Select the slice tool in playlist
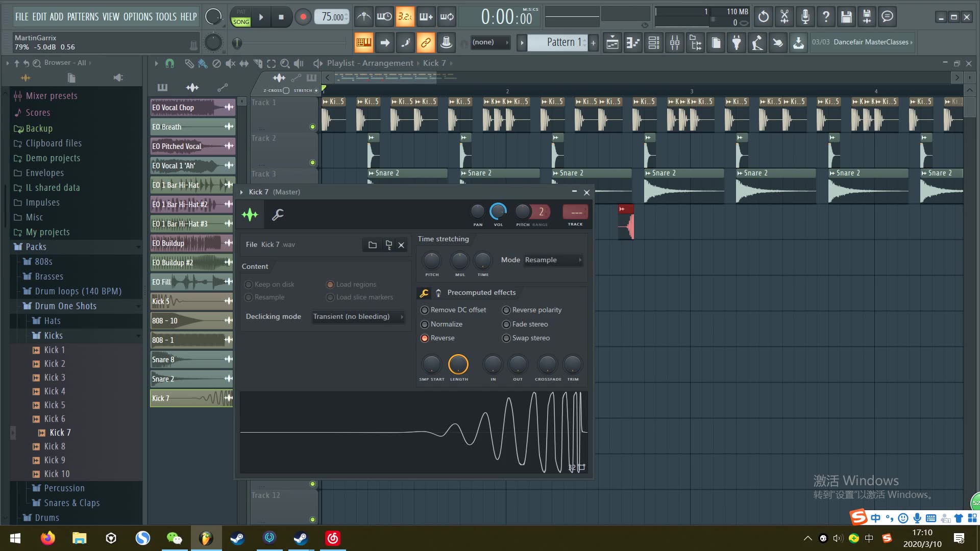 tap(258, 63)
